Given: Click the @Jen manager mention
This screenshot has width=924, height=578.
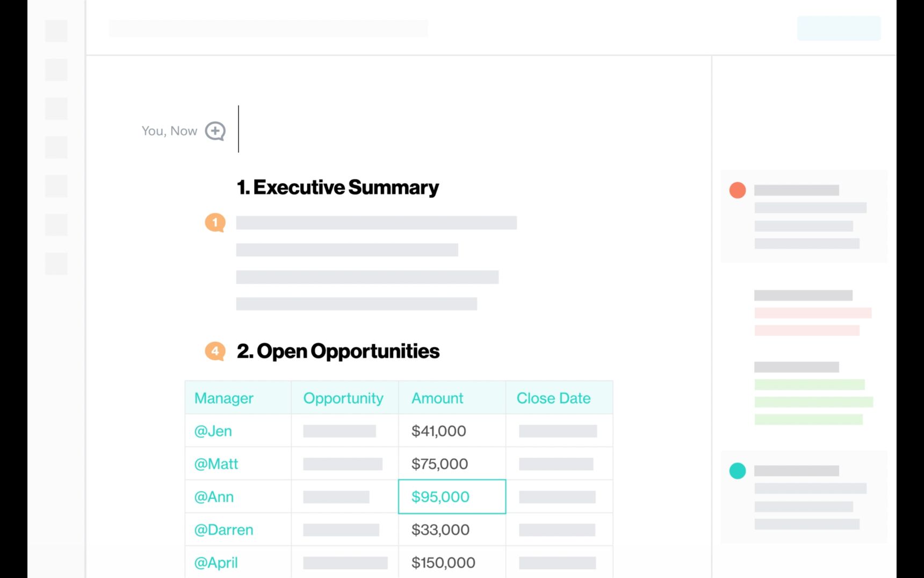Looking at the screenshot, I should click(x=213, y=431).
